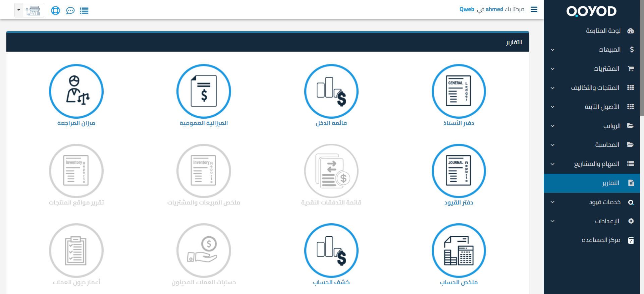This screenshot has height=294, width=644.
Task: Click the أعمار ديون العملاء label
Action: (76, 282)
